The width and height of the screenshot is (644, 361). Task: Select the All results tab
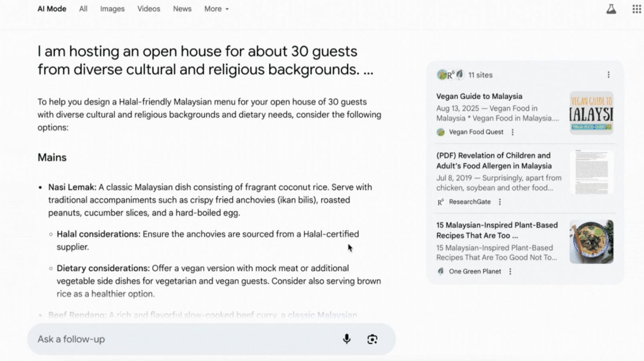[83, 9]
